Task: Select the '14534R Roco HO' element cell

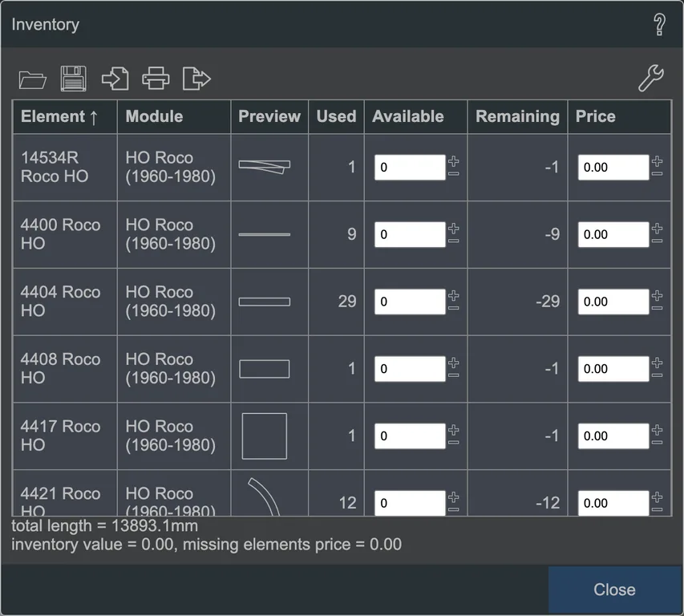Action: click(65, 167)
